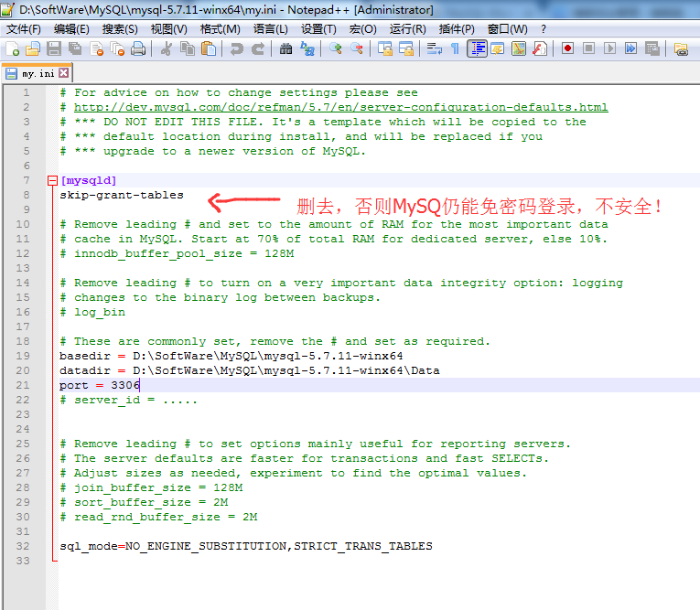Click the 'port = 3306' line
Screen dimensions: 700x610
point(100,385)
